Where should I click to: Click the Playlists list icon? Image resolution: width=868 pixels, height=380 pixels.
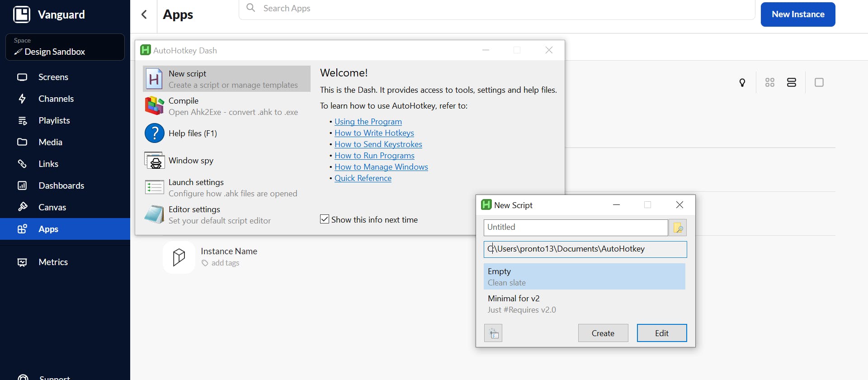coord(22,120)
